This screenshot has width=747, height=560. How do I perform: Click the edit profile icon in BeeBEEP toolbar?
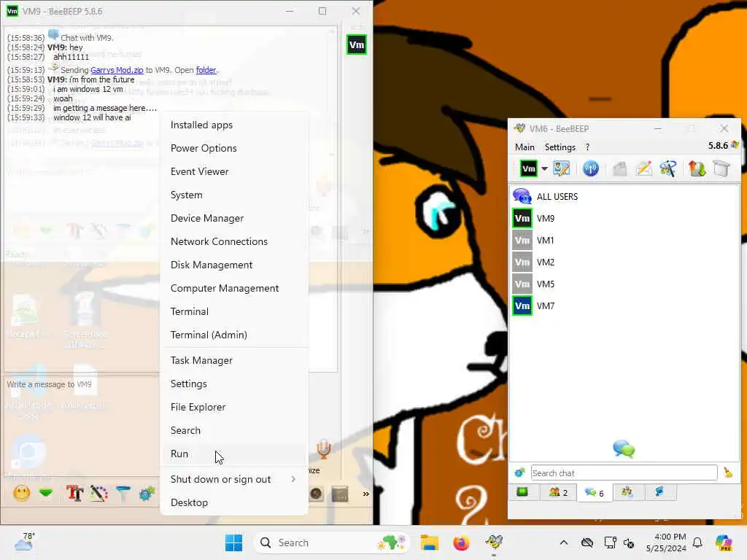pos(561,168)
